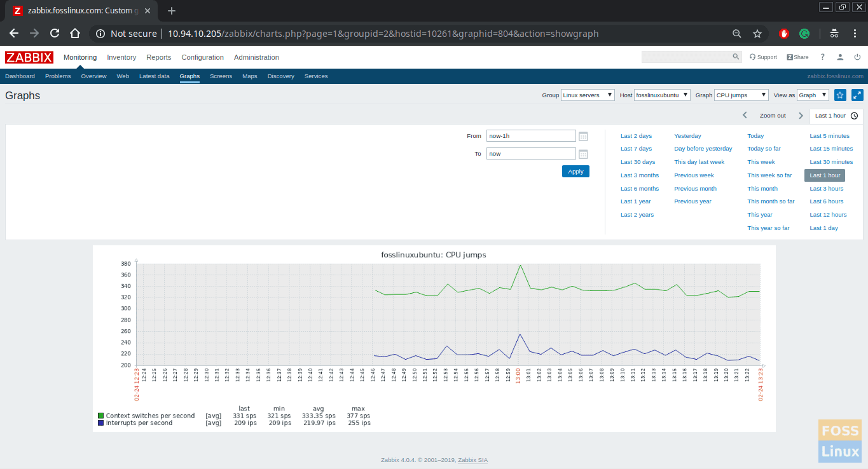This screenshot has width=868, height=469.
Task: Select the Overview submenu
Action: [x=93, y=76]
